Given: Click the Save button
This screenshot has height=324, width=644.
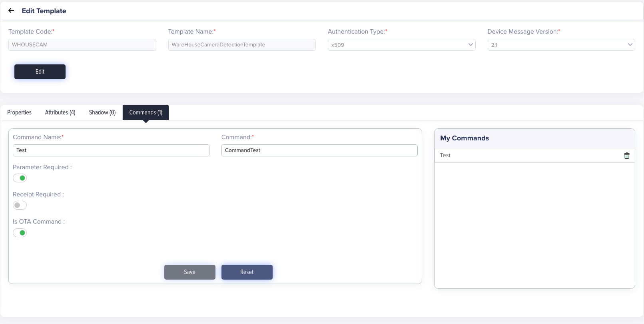Looking at the screenshot, I should click(x=189, y=272).
